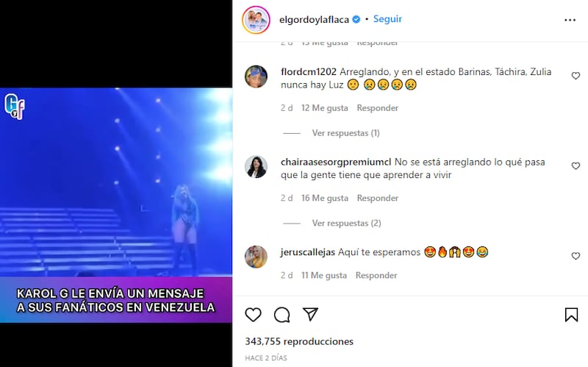Image resolution: width=588 pixels, height=367 pixels.
Task: Open the comment bubble icon
Action: (282, 315)
